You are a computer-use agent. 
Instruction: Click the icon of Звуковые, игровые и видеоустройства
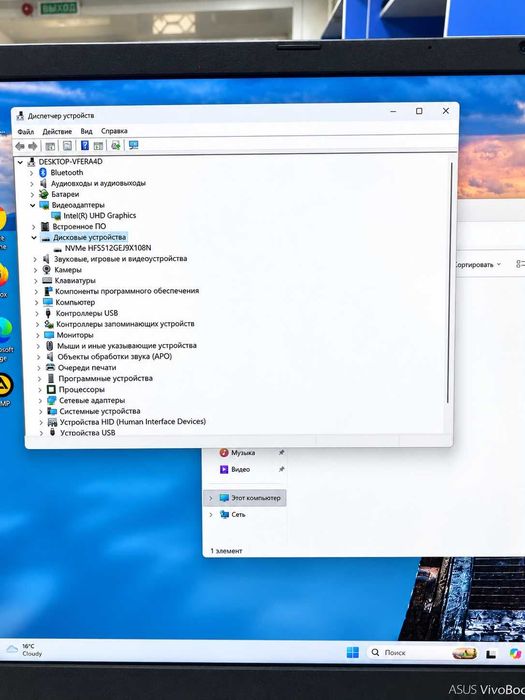46,259
